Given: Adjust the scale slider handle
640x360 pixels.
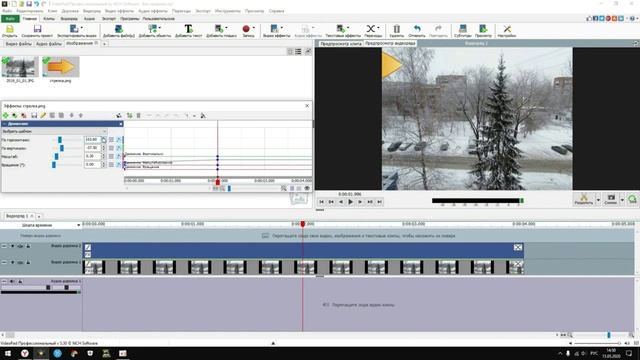Looking at the screenshot, I should [56, 156].
